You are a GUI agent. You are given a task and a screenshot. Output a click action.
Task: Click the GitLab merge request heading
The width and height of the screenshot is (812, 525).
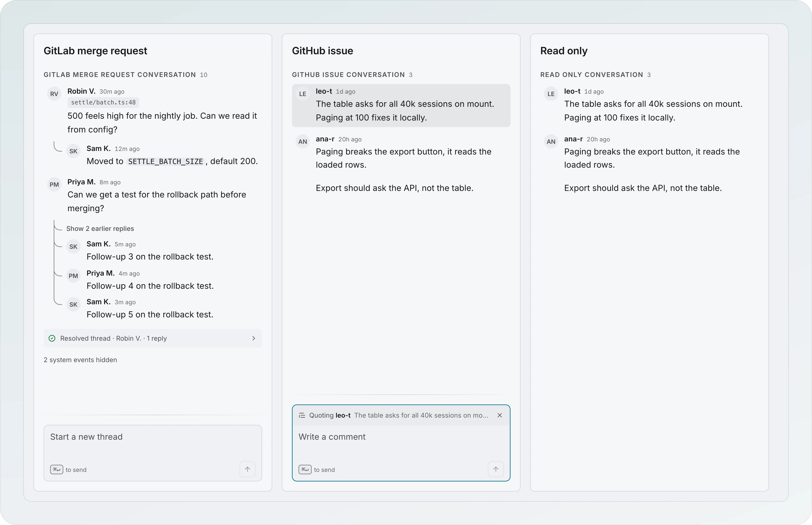(x=95, y=51)
